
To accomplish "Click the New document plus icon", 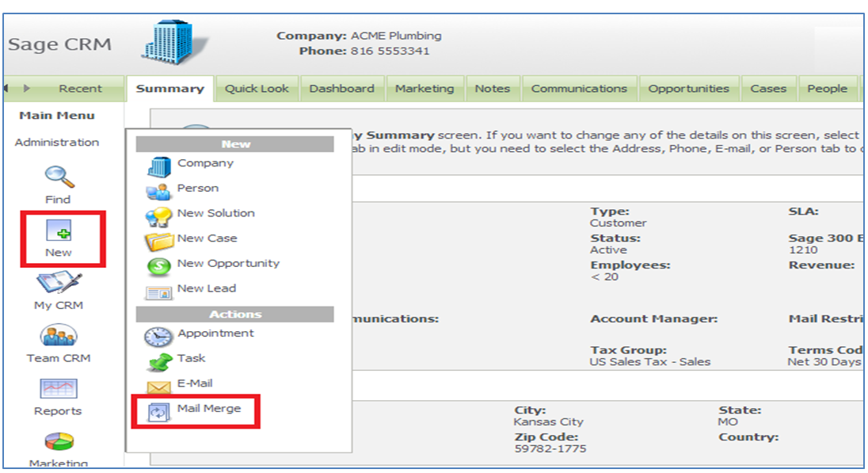I will click(59, 231).
